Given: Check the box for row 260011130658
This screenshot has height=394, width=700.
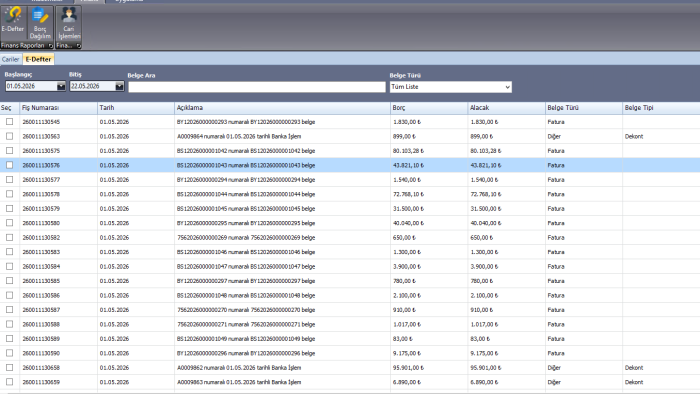Looking at the screenshot, I should point(9,368).
